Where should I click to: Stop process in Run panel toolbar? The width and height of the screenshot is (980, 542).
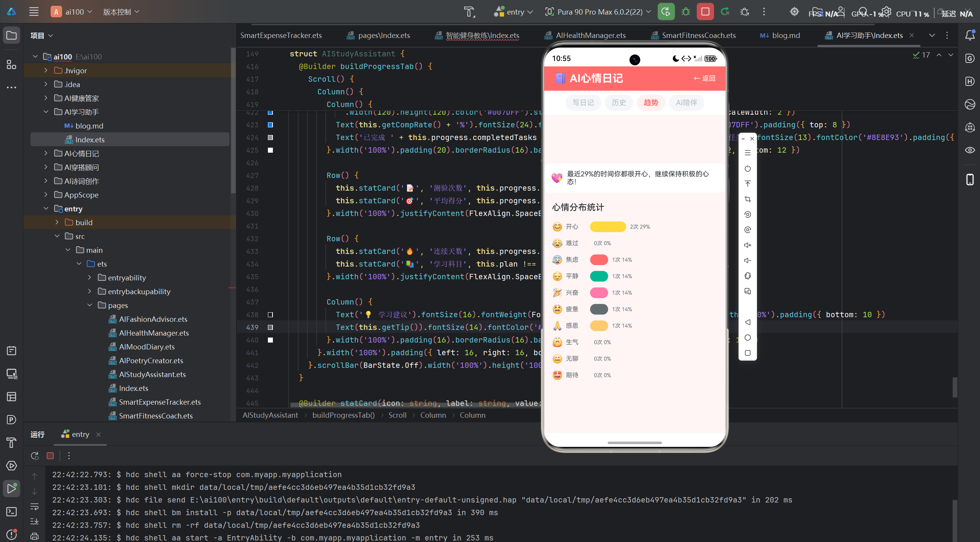[x=50, y=456]
